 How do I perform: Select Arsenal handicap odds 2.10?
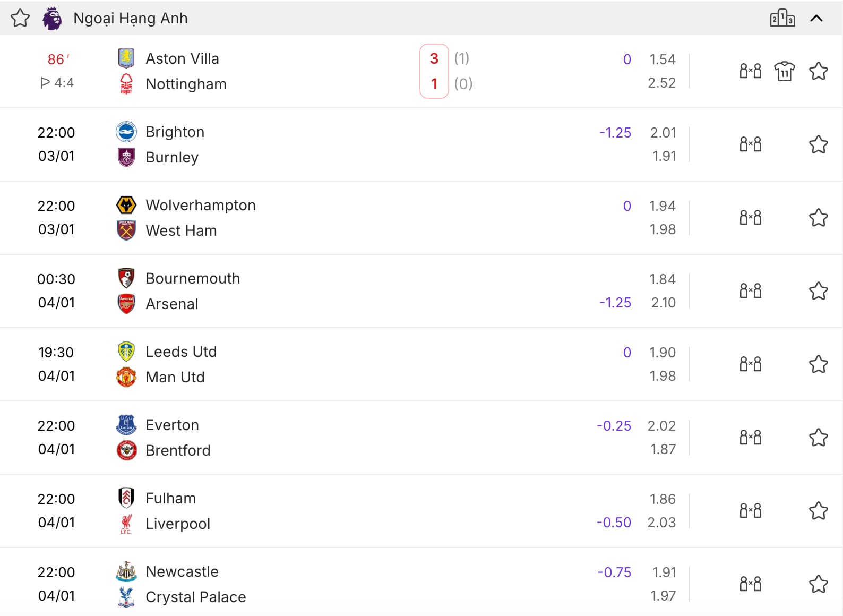663,303
